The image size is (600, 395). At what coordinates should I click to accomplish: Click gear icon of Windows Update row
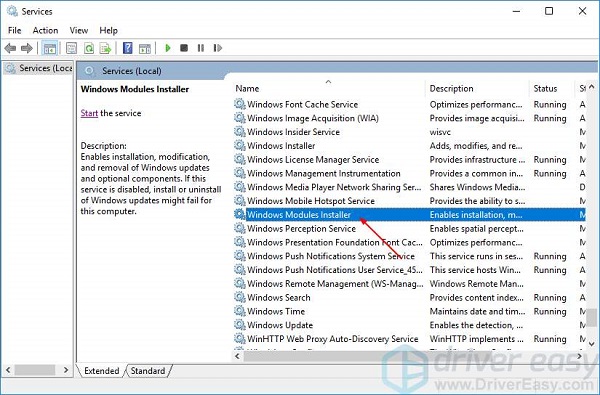[240, 325]
